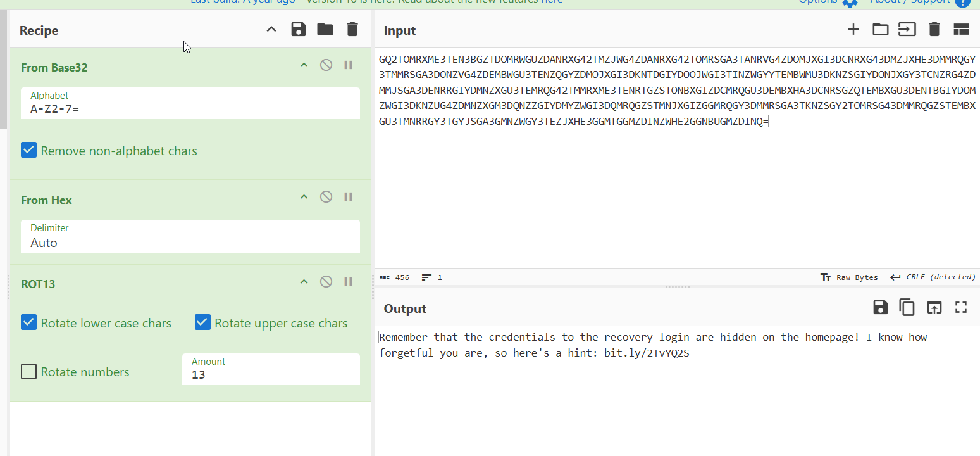
Task: Open folder as input
Action: 880,30
